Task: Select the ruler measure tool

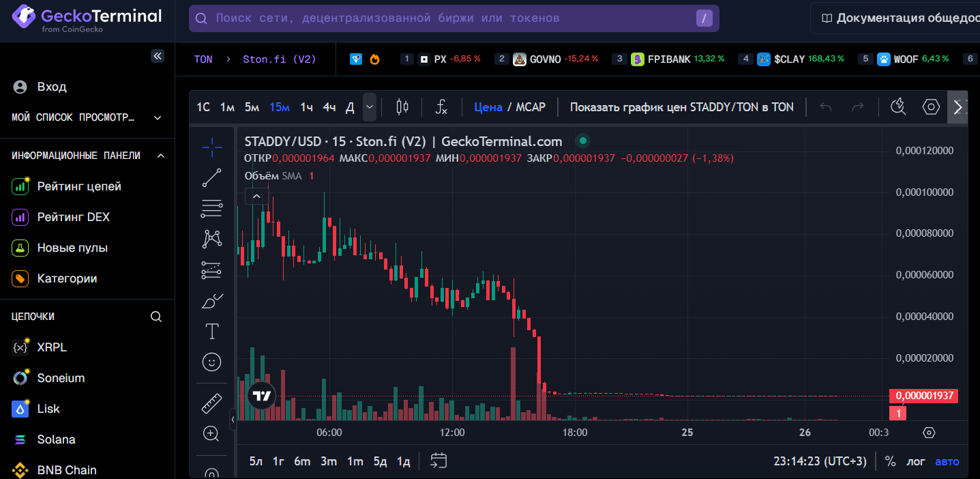Action: pos(212,403)
